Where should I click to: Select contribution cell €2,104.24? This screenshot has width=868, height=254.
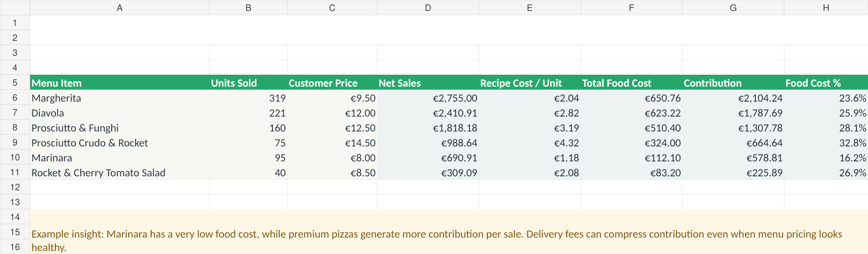pyautogui.click(x=733, y=98)
